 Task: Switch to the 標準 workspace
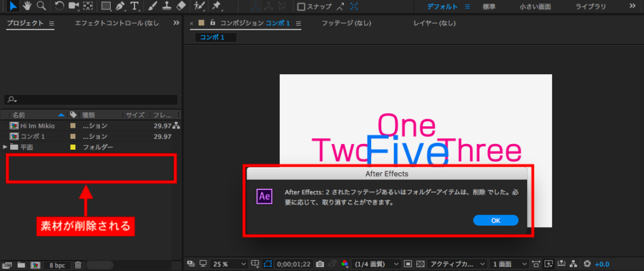click(489, 6)
